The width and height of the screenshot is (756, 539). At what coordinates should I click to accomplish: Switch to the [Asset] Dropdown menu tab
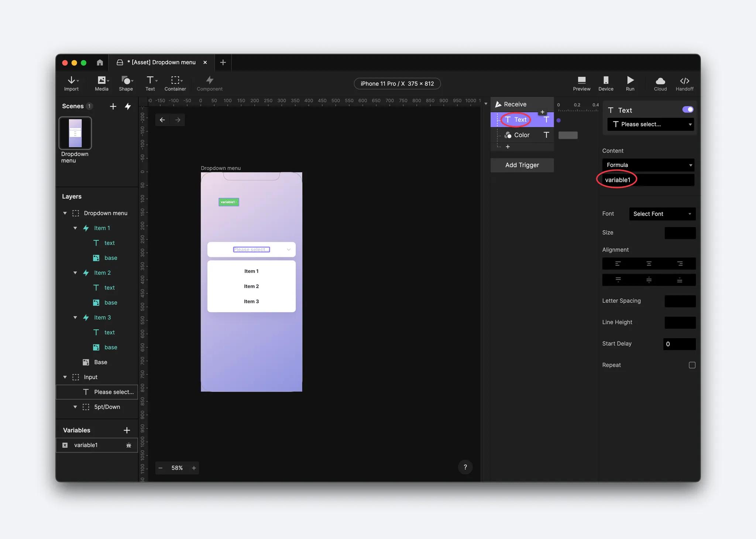pos(161,62)
